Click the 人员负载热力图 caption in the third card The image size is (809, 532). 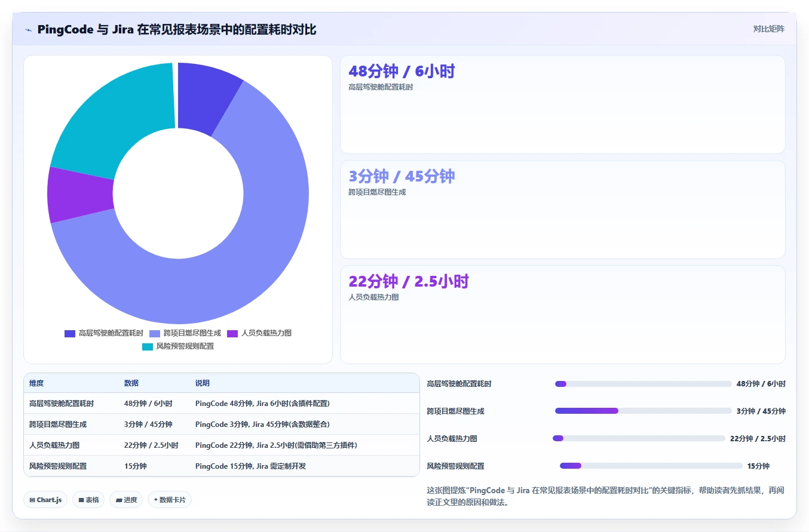click(373, 297)
